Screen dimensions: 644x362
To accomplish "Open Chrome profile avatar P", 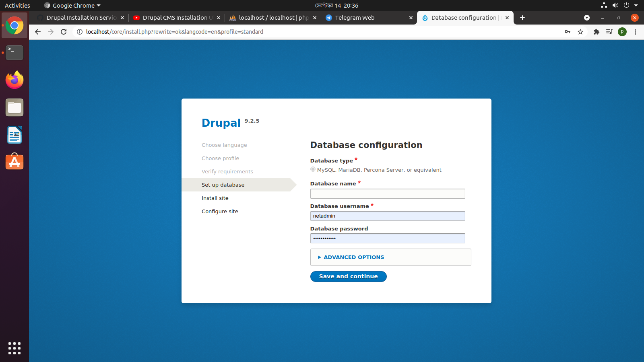I will click(622, 32).
